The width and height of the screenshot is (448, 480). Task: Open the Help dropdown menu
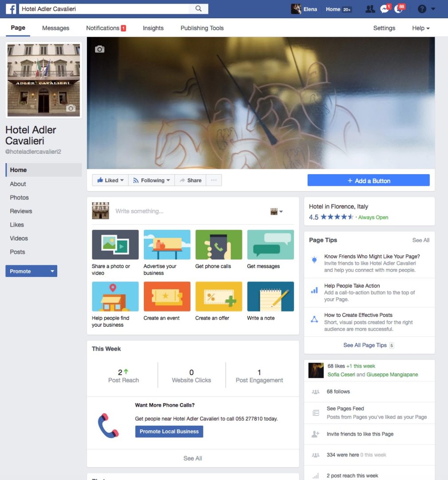[420, 28]
